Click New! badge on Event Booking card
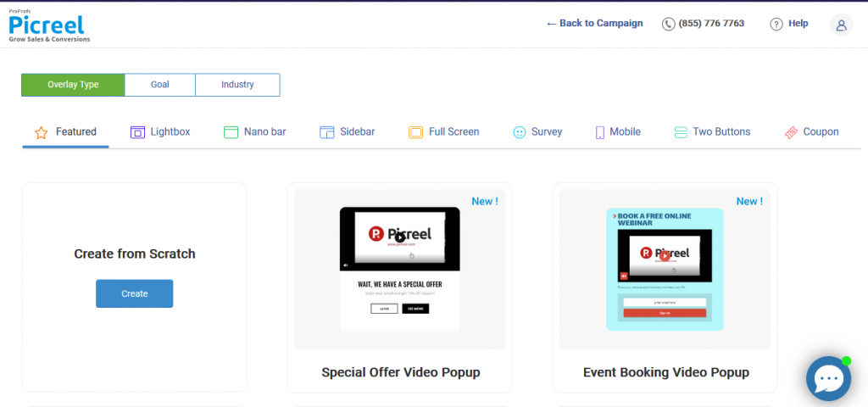The image size is (868, 407). pyautogui.click(x=749, y=202)
